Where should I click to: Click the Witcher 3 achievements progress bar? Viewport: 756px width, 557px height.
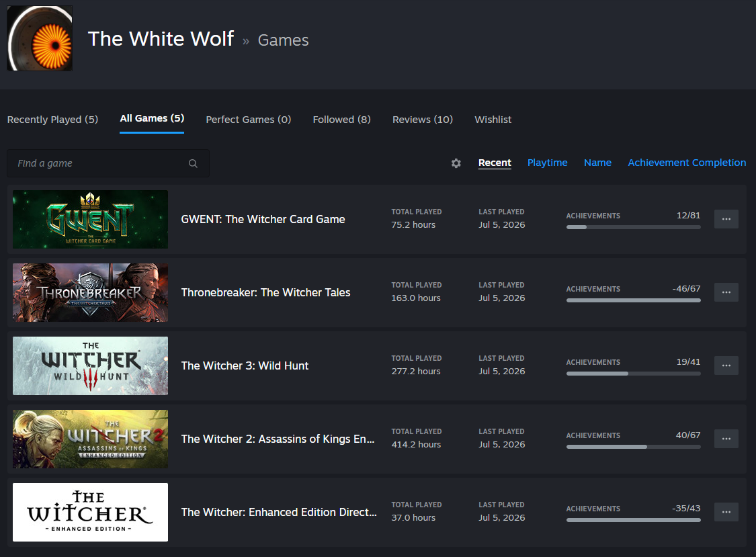coord(633,374)
